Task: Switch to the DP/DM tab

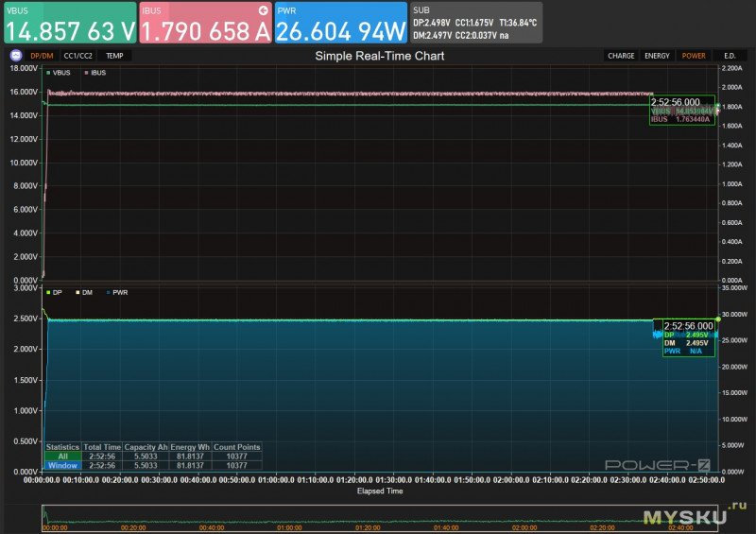Action: (x=42, y=56)
